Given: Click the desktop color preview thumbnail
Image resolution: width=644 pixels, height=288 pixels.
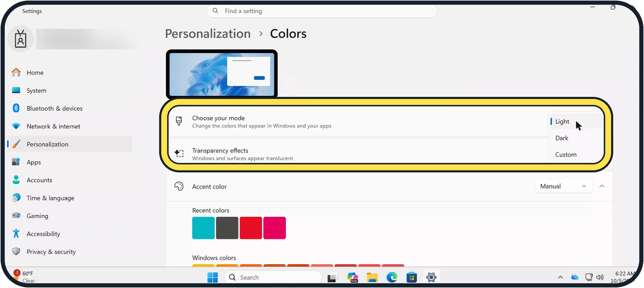Looking at the screenshot, I should [x=222, y=74].
